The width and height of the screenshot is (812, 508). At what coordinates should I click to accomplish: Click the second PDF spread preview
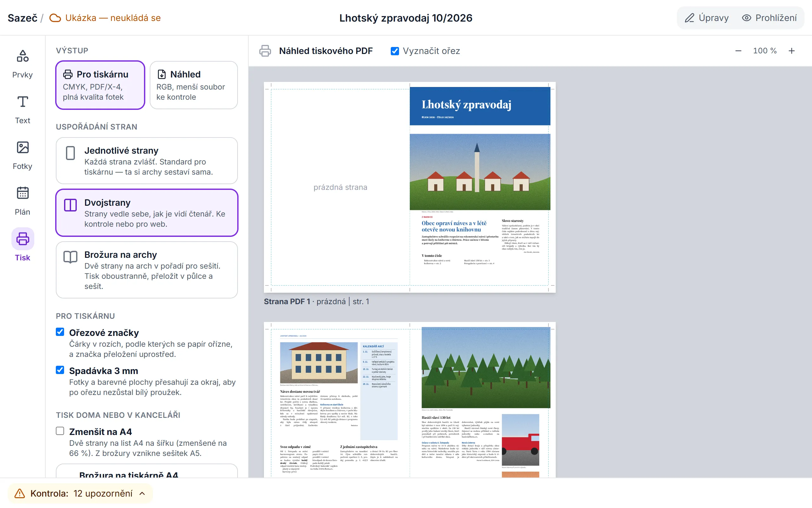tap(409, 400)
